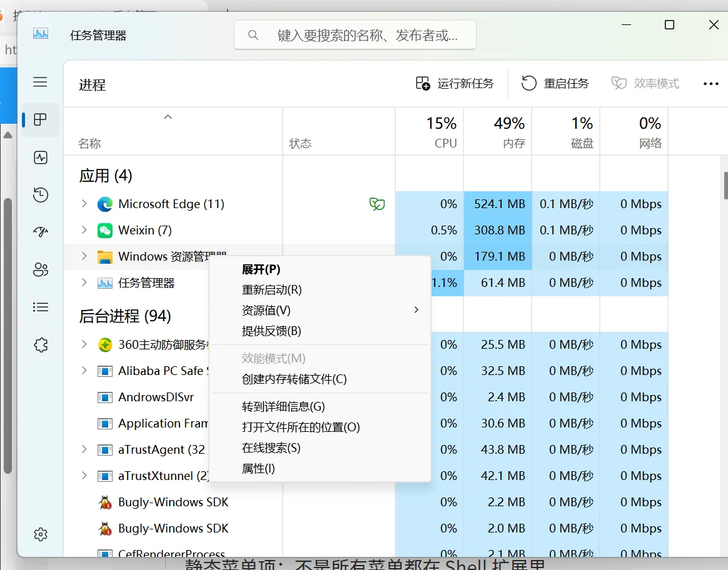The image size is (728, 570).
Task: Click the 61.4 MB memory cell
Action: (498, 283)
